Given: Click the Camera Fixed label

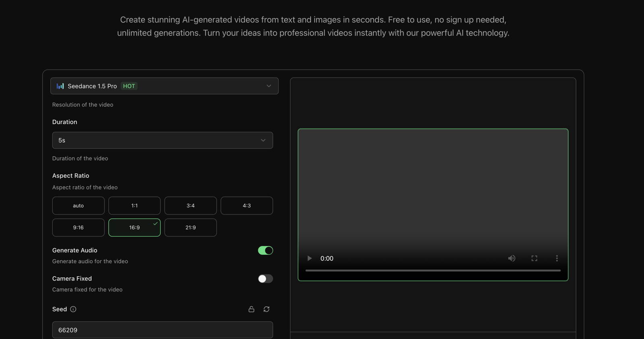Looking at the screenshot, I should (x=72, y=279).
